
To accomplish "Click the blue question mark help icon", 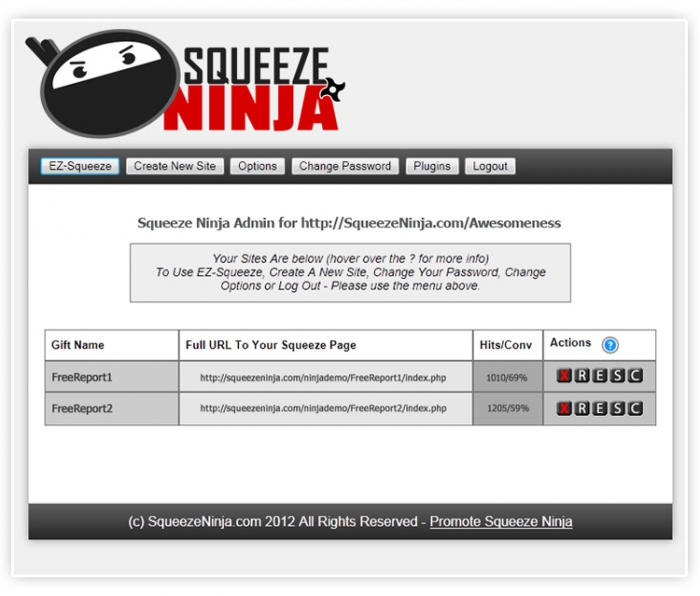I will [x=610, y=345].
